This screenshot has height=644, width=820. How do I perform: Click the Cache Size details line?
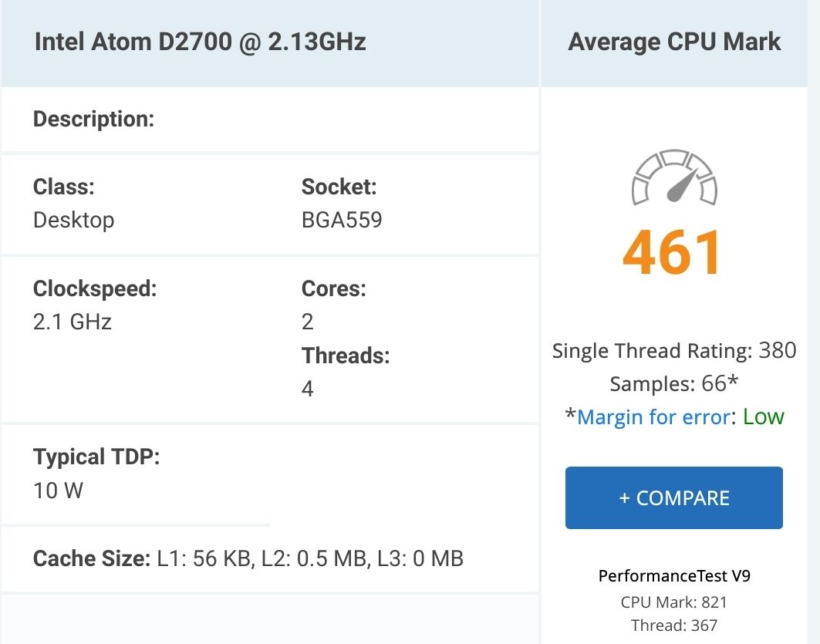[x=248, y=558]
